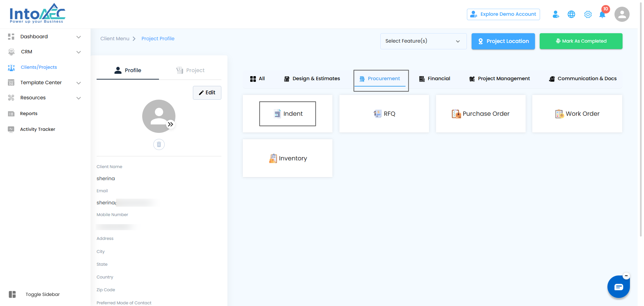The image size is (644, 306).
Task: Open the Reports sidebar link
Action: pos(29,114)
